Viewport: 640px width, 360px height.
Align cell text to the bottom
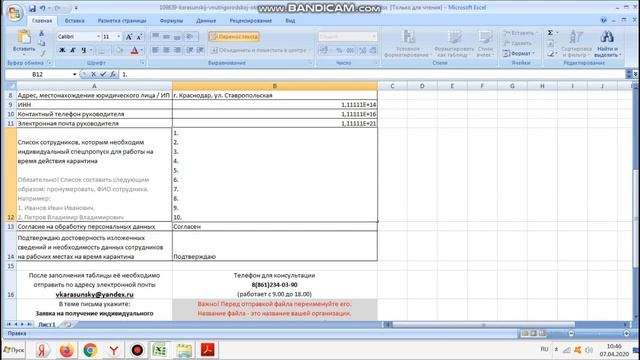[x=177, y=37]
